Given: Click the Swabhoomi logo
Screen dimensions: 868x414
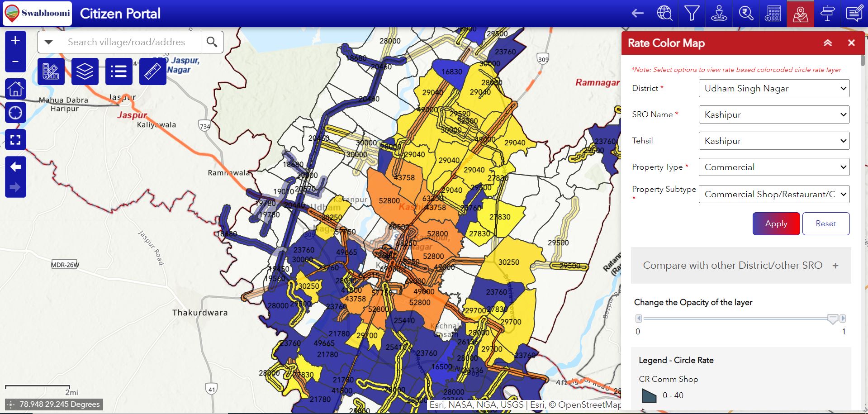Looking at the screenshot, I should pyautogui.click(x=37, y=14).
